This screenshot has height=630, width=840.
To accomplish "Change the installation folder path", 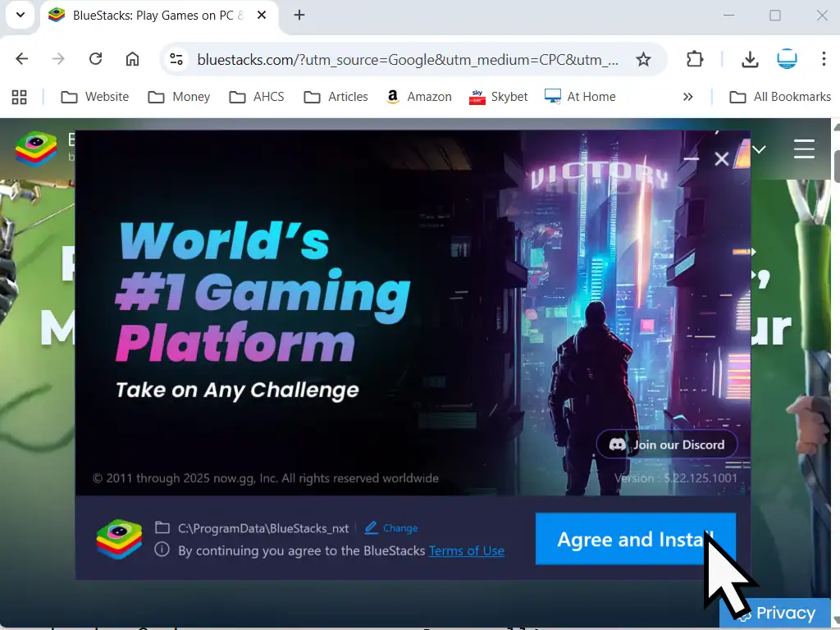I will [x=392, y=528].
